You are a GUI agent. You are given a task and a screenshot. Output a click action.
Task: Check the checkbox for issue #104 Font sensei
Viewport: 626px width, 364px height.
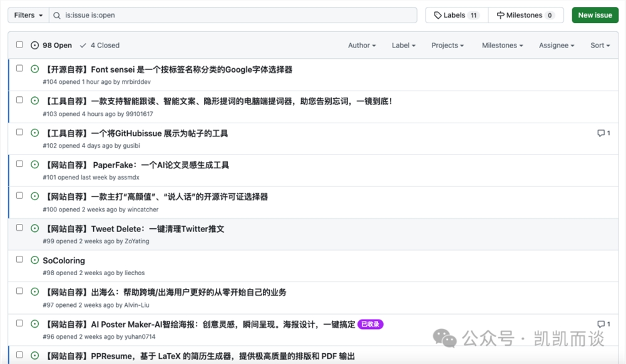[x=19, y=69]
